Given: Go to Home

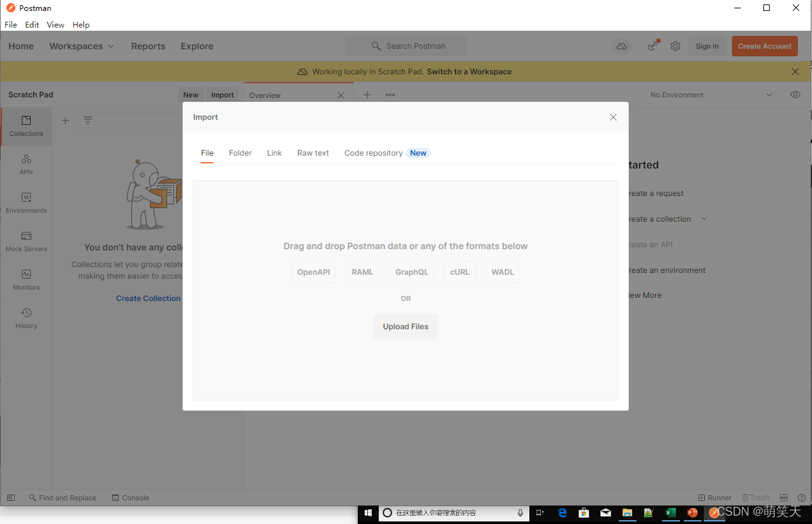Looking at the screenshot, I should point(21,46).
